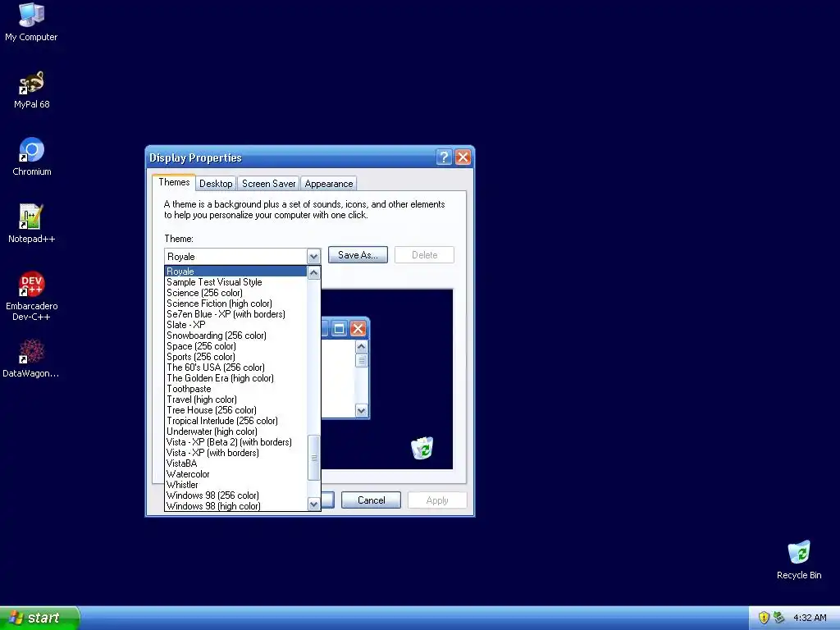Screen dimensions: 840x630
Task: Open the Start menu
Action: pyautogui.click(x=39, y=618)
